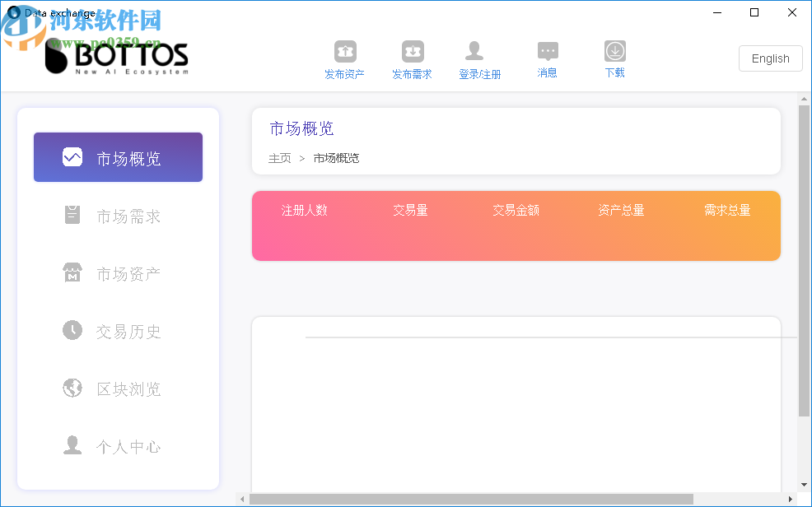The width and height of the screenshot is (812, 507).
Task: Open the 登录/注册 user icon
Action: pos(474,50)
